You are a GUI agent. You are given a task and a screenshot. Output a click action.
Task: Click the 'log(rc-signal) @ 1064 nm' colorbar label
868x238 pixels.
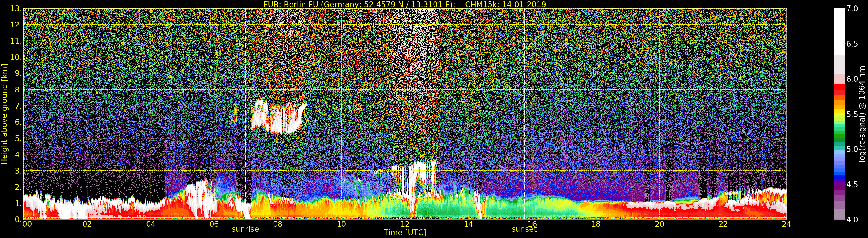click(x=862, y=114)
